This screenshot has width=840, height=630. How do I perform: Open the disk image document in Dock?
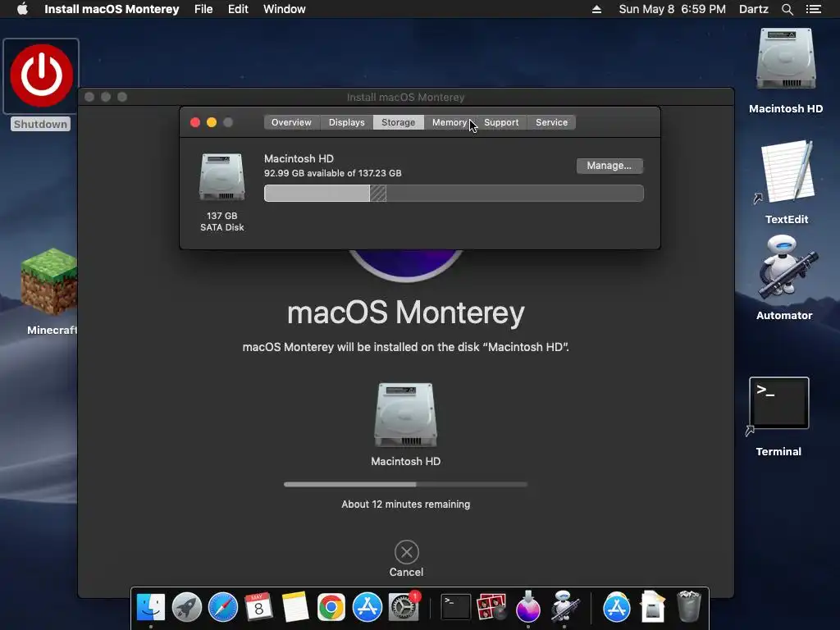point(652,608)
